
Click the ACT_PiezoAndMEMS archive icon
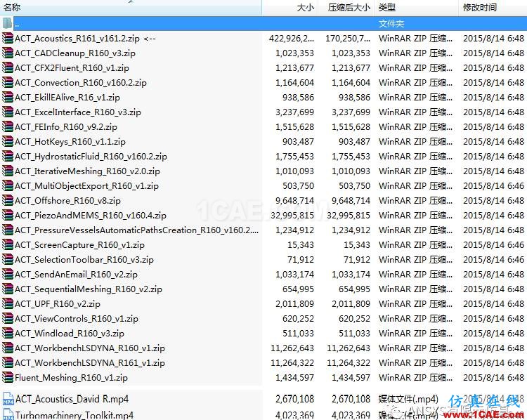click(8, 216)
